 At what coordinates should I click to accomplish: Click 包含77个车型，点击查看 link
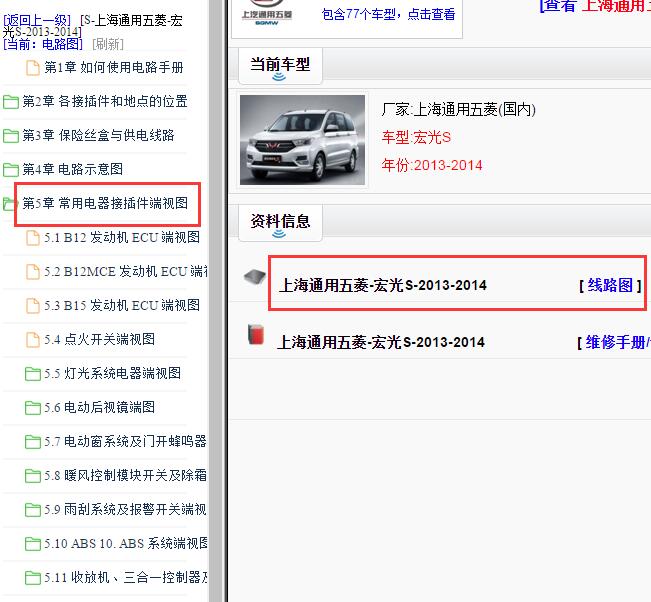[388, 14]
